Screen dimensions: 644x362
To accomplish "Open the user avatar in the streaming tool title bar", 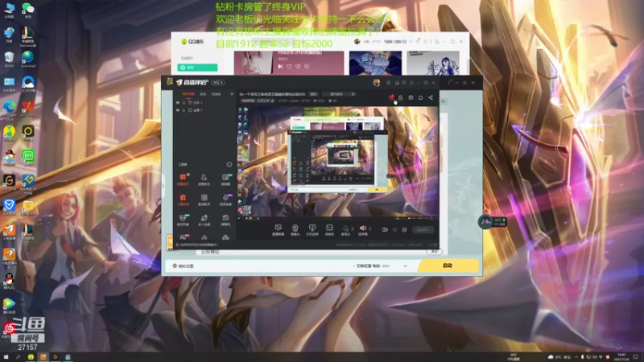I will (376, 83).
